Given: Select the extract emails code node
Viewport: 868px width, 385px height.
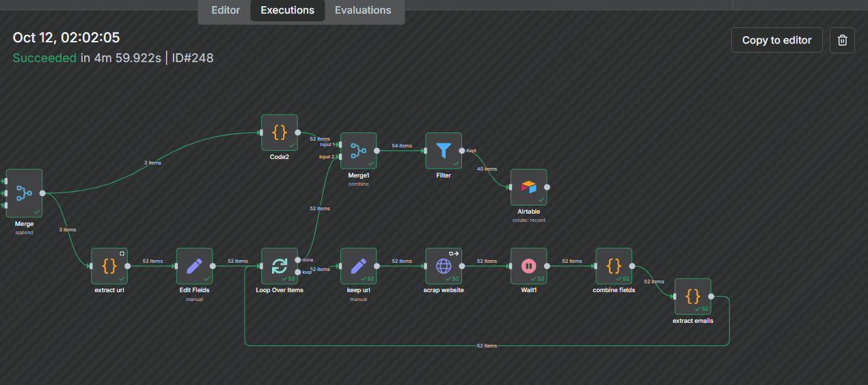Looking at the screenshot, I should pyautogui.click(x=693, y=296).
